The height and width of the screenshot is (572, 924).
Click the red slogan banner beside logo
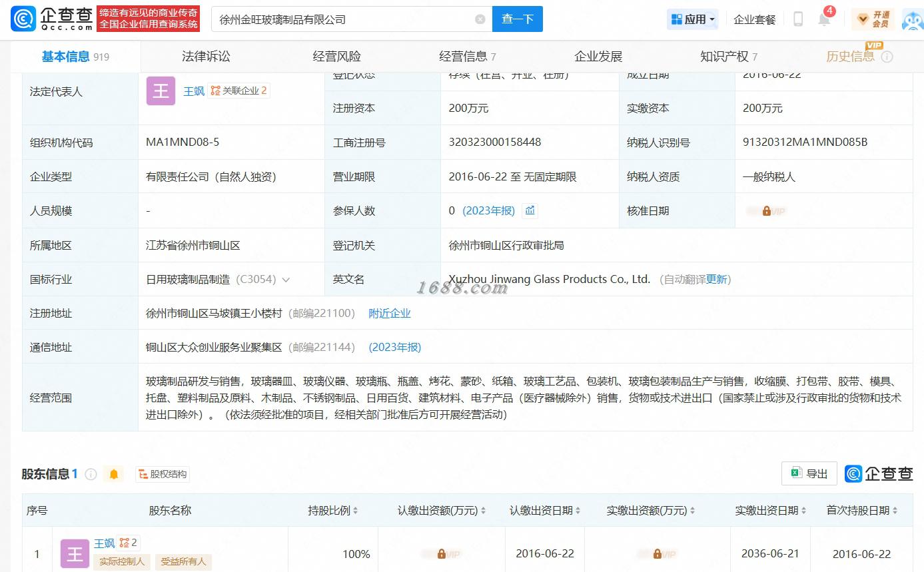click(149, 19)
